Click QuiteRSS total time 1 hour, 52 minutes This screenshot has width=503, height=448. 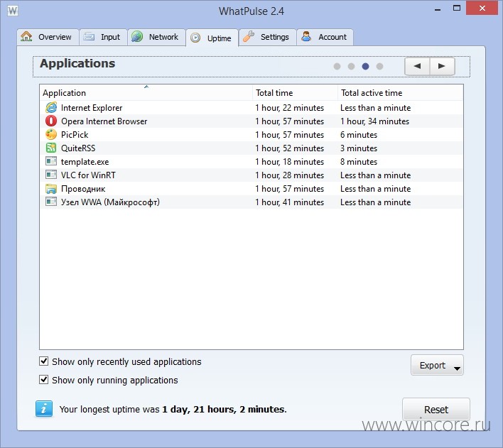(x=289, y=148)
